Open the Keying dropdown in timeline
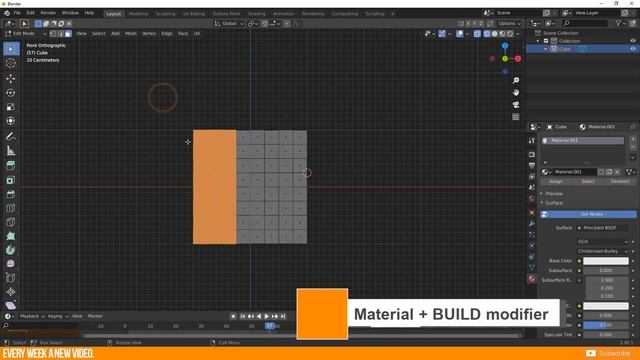640x360 pixels. [58, 316]
